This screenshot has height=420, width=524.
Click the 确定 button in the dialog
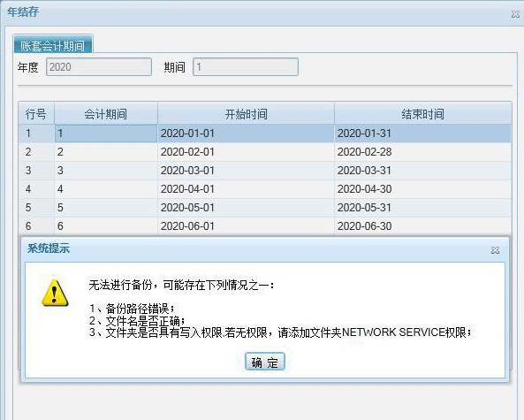coord(265,362)
